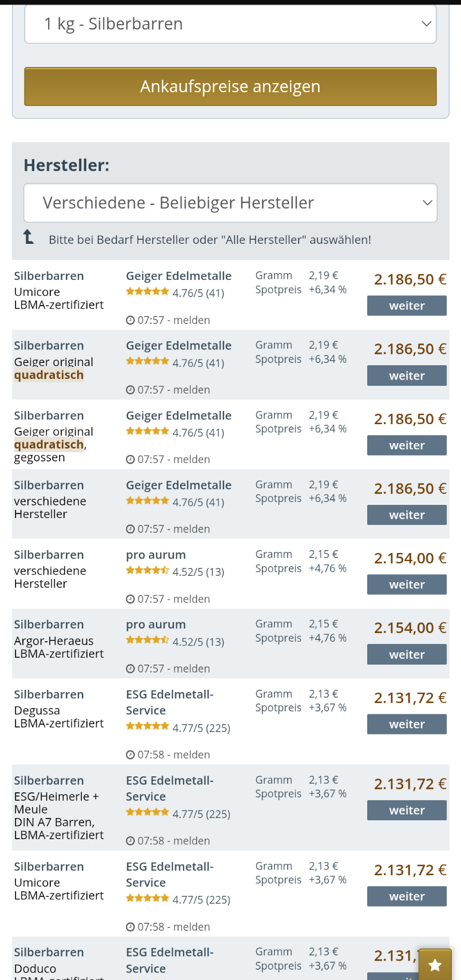Open pro aurum link in verschiedene Hersteller row

(156, 555)
